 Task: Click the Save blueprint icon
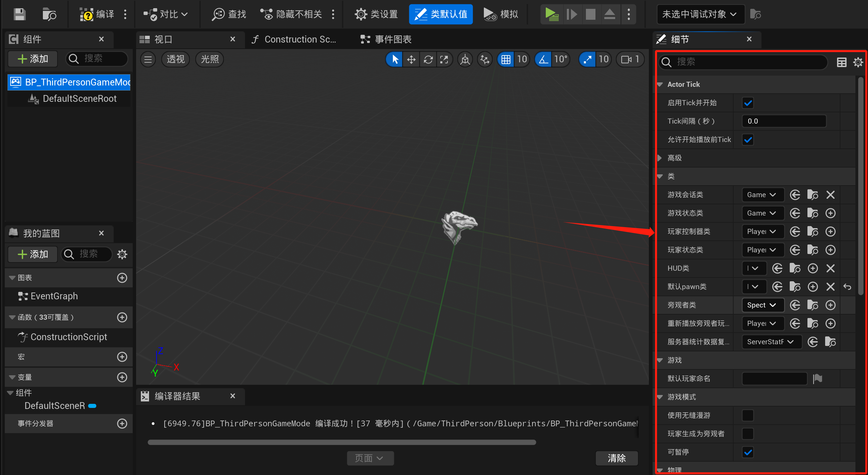tap(19, 14)
